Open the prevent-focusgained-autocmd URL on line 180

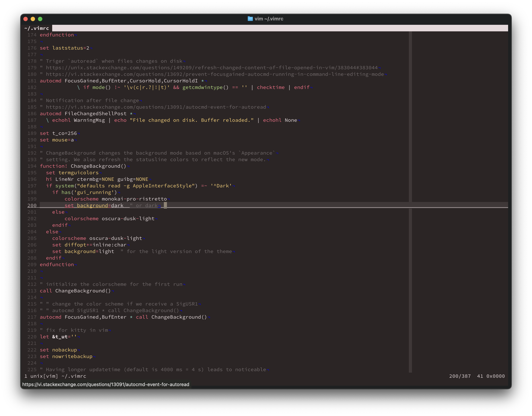coord(215,74)
